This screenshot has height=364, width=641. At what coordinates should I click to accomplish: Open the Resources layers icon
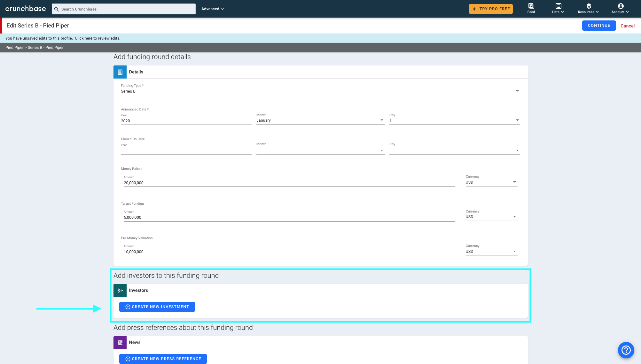[589, 6]
